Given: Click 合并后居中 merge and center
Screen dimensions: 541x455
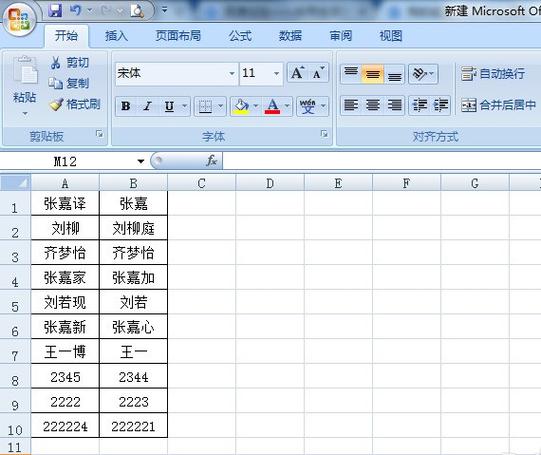Looking at the screenshot, I should pos(499,105).
